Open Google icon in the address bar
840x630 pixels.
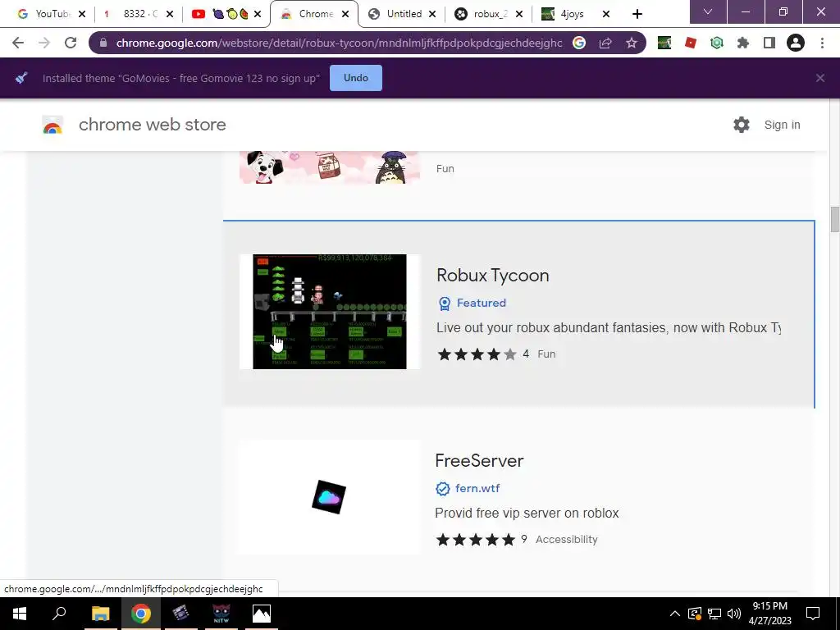point(579,43)
